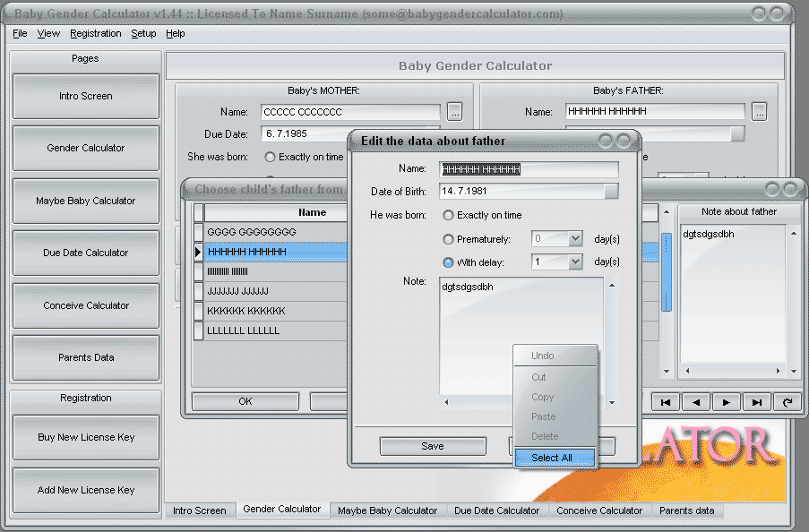The height and width of the screenshot is (532, 809).
Task: Choose Select All from context menu
Action: (x=552, y=458)
